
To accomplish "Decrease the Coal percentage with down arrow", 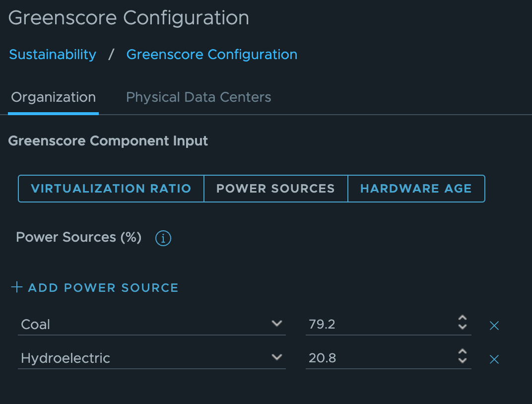I will click(x=463, y=327).
